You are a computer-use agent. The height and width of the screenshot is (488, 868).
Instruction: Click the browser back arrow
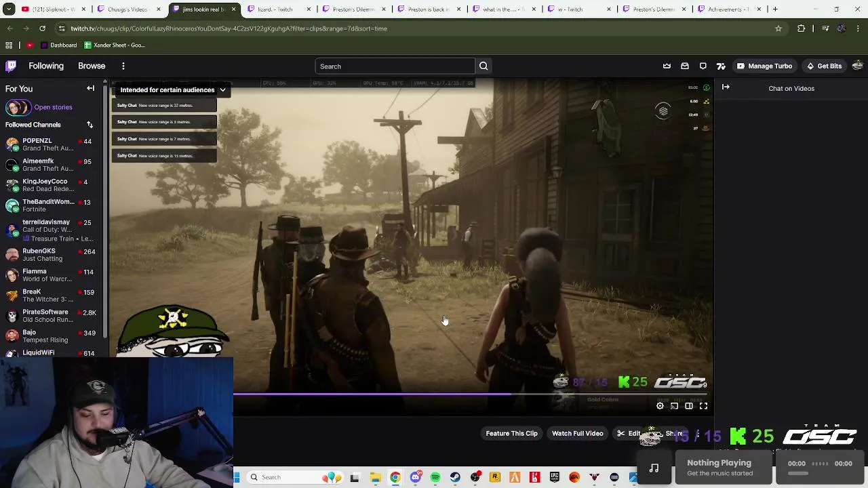(x=10, y=28)
